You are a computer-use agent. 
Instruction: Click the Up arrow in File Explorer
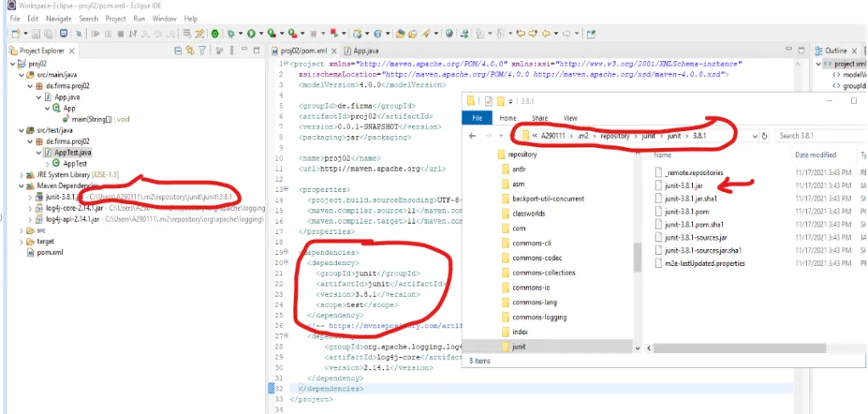coord(513,135)
